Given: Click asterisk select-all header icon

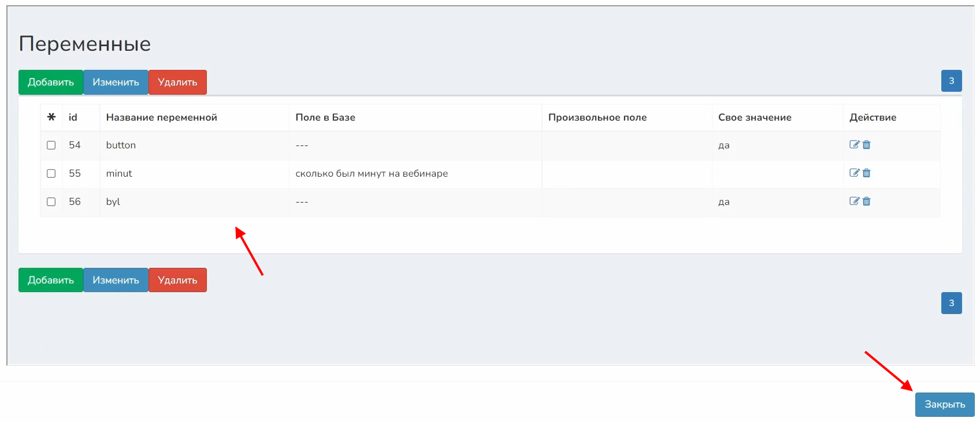Looking at the screenshot, I should tap(51, 117).
